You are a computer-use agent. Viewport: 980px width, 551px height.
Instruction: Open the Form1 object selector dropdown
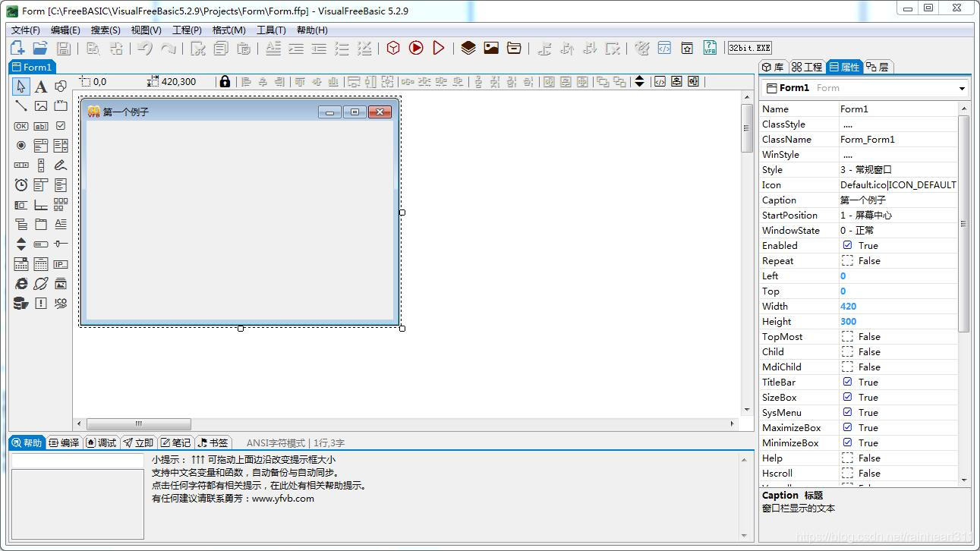click(961, 88)
